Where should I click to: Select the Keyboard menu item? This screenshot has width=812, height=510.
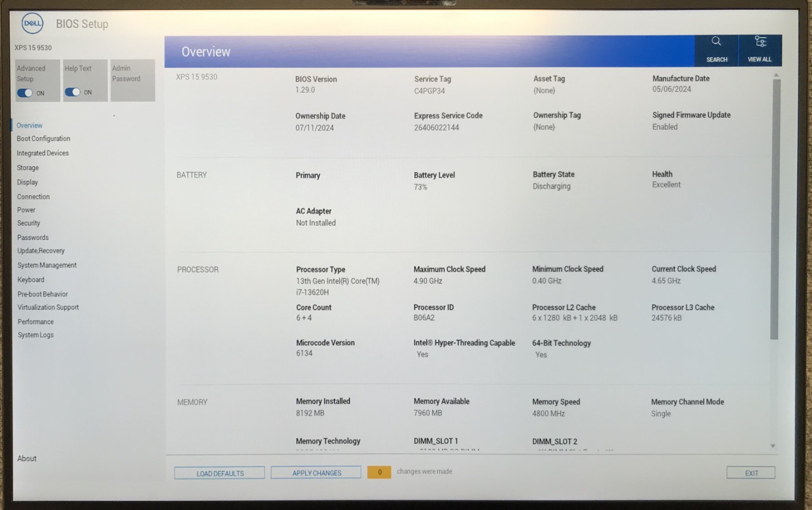31,280
